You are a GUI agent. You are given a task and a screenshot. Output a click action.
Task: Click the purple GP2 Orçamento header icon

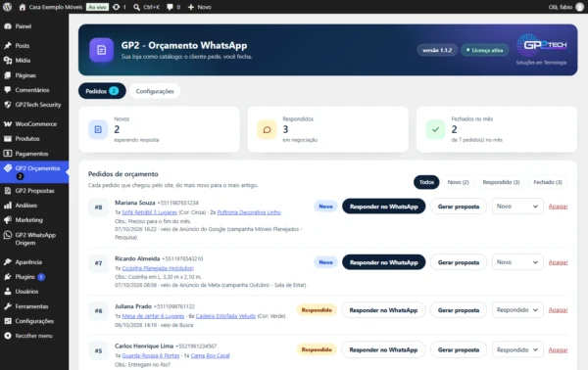(x=101, y=50)
